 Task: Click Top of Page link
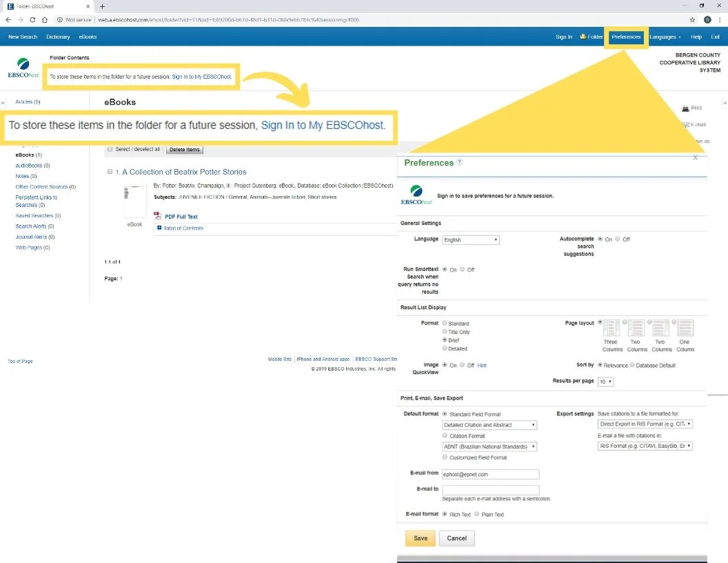(20, 361)
